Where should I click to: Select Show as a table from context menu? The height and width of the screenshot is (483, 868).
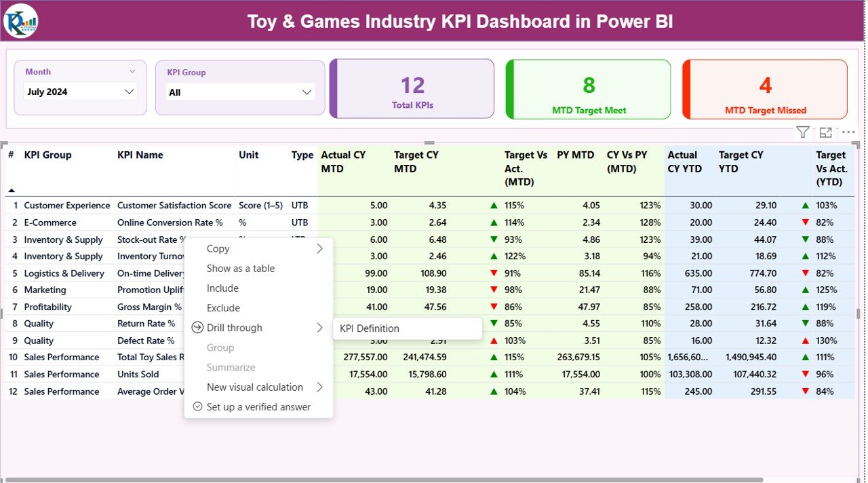pos(241,268)
